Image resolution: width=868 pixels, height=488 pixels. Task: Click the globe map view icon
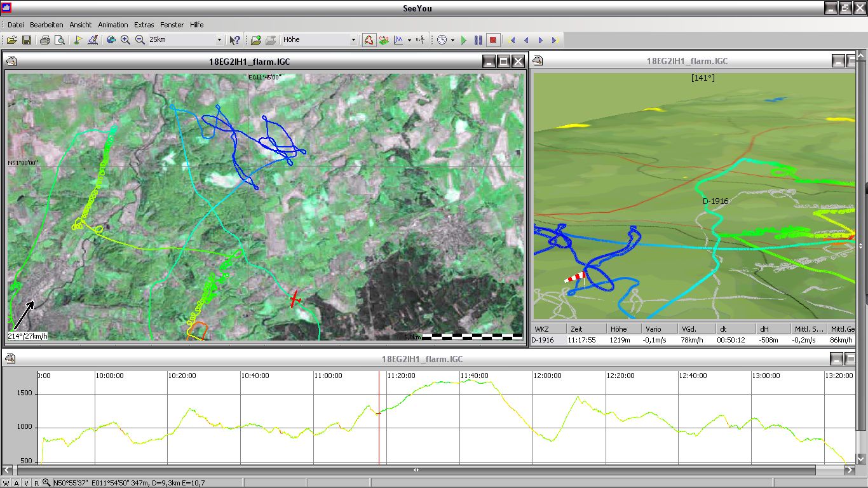(x=111, y=40)
